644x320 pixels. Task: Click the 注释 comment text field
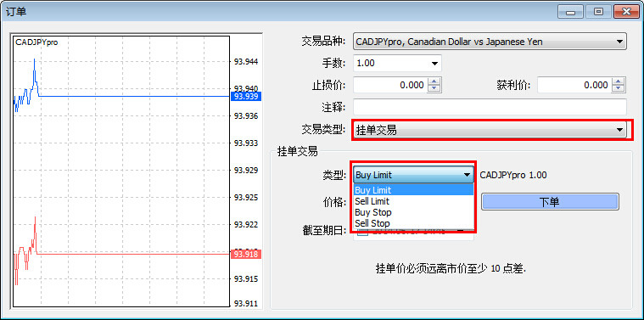490,107
